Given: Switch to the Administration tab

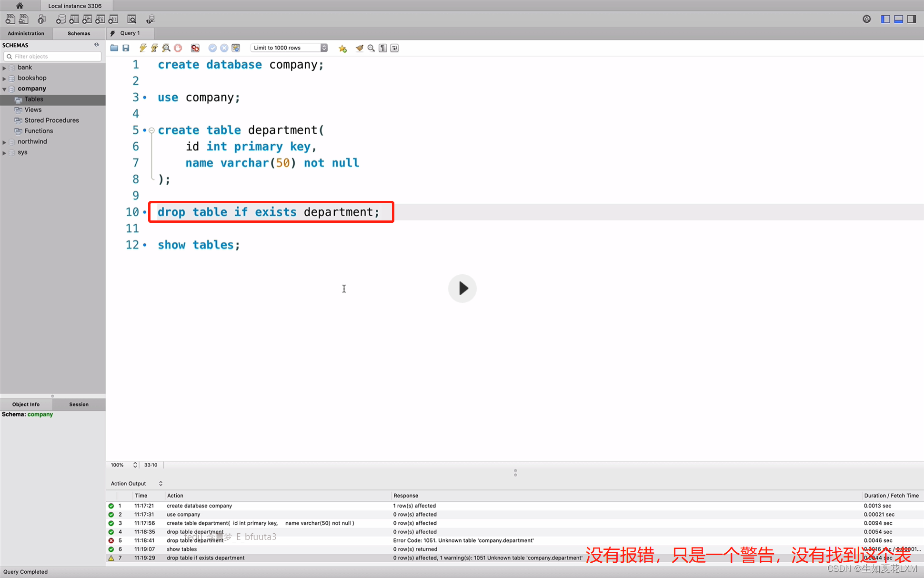Looking at the screenshot, I should pyautogui.click(x=26, y=33).
